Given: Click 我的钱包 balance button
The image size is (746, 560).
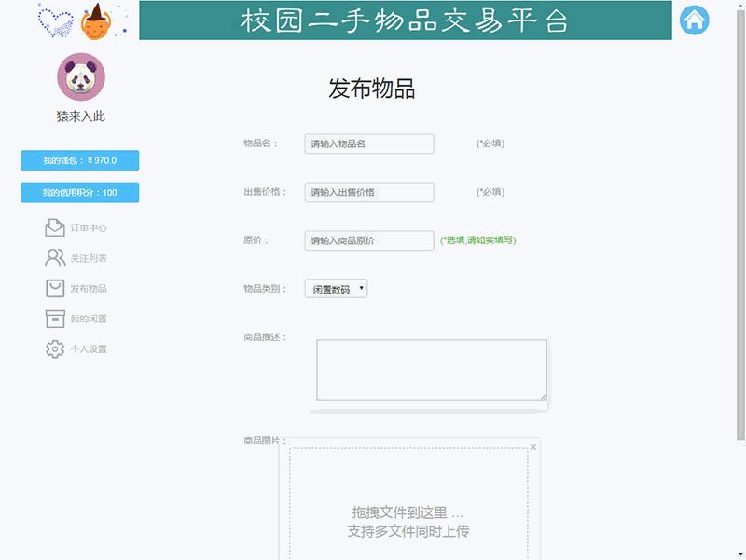Looking at the screenshot, I should pyautogui.click(x=79, y=160).
